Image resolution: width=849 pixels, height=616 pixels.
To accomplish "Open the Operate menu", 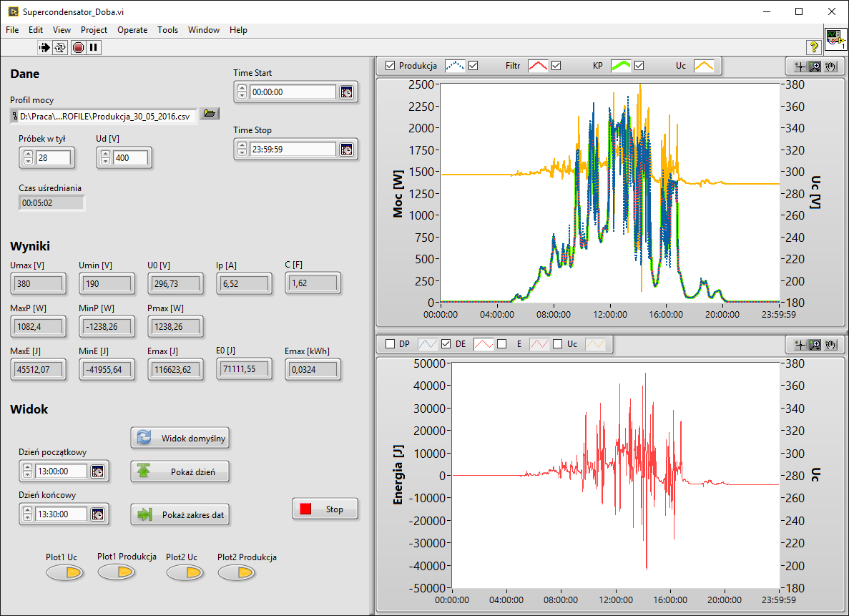I will (x=132, y=30).
